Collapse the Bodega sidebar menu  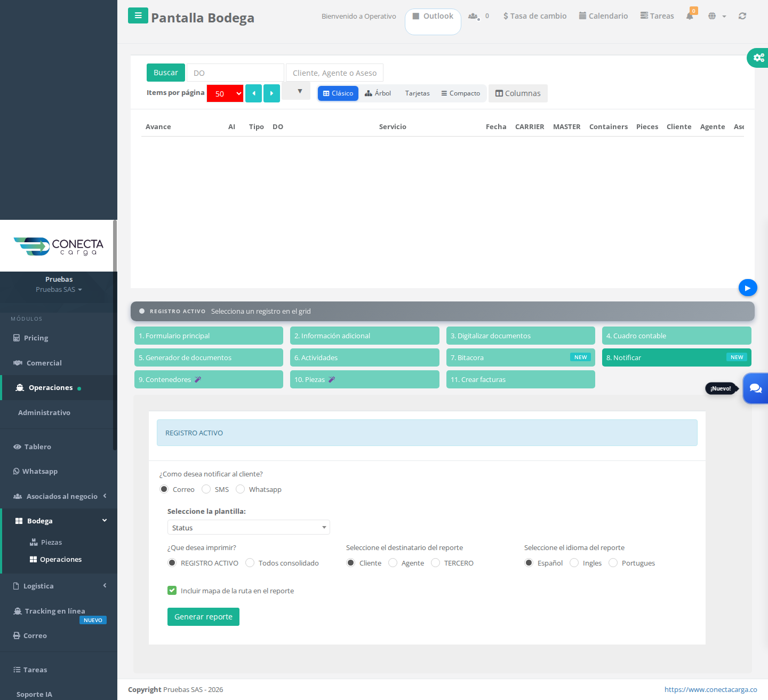coord(59,521)
